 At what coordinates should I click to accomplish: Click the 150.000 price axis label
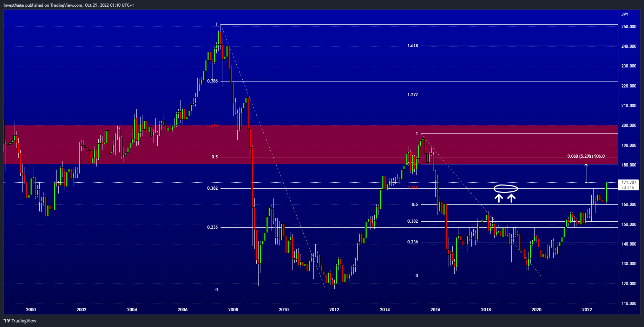[x=629, y=224]
